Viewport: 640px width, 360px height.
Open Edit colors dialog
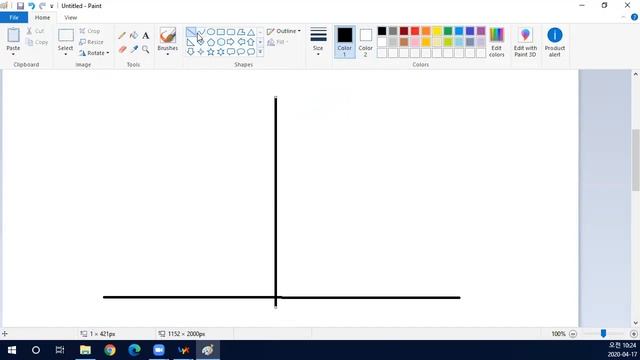pyautogui.click(x=497, y=42)
